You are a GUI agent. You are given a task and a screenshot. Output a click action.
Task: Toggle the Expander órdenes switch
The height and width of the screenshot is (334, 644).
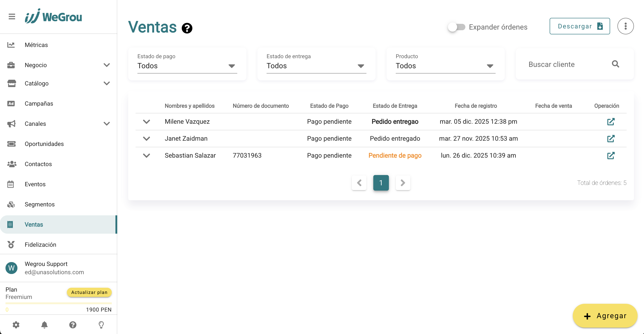pos(456,27)
